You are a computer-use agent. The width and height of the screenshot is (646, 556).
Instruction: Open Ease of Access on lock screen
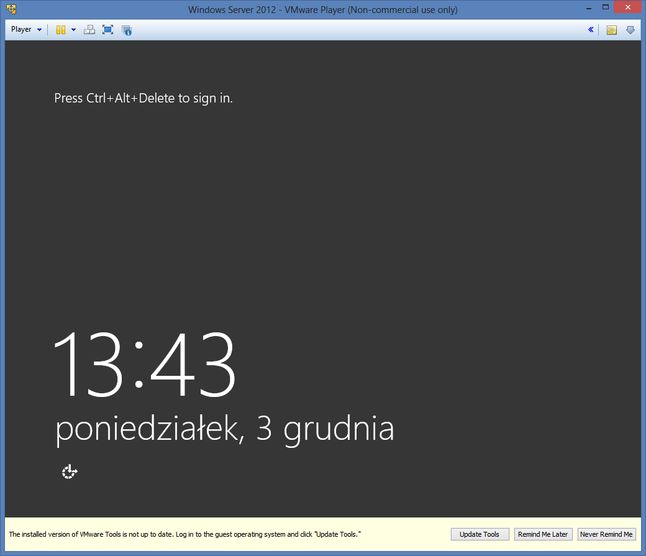pyautogui.click(x=69, y=472)
